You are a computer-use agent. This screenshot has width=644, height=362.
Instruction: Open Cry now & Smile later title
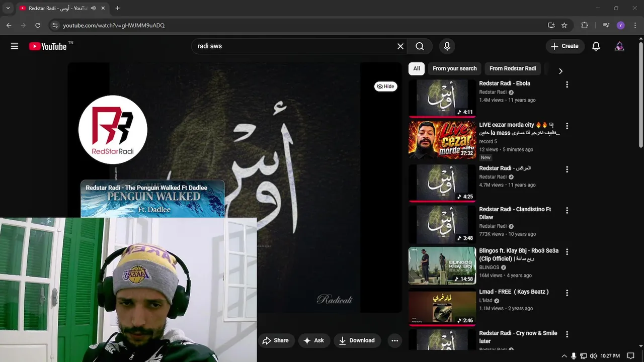point(518,337)
